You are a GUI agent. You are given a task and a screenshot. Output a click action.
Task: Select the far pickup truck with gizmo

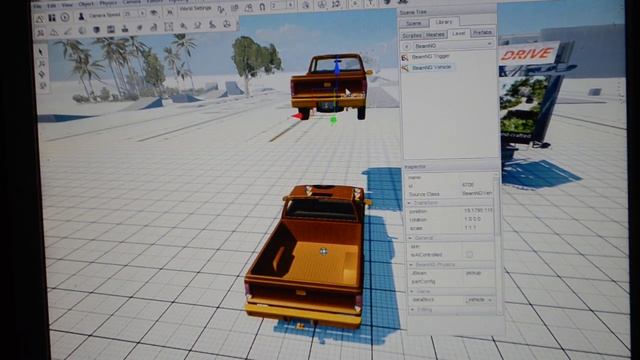point(330,86)
